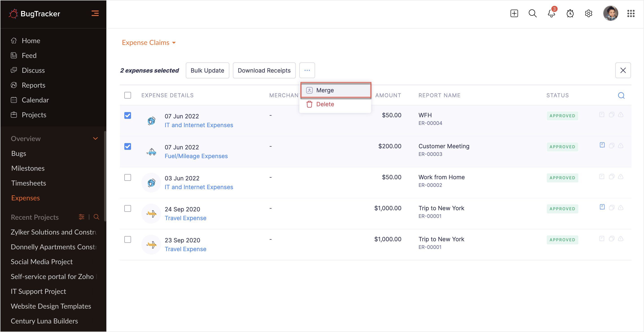Open the timer stopwatch icon
Image resolution: width=644 pixels, height=332 pixels.
[x=570, y=13]
